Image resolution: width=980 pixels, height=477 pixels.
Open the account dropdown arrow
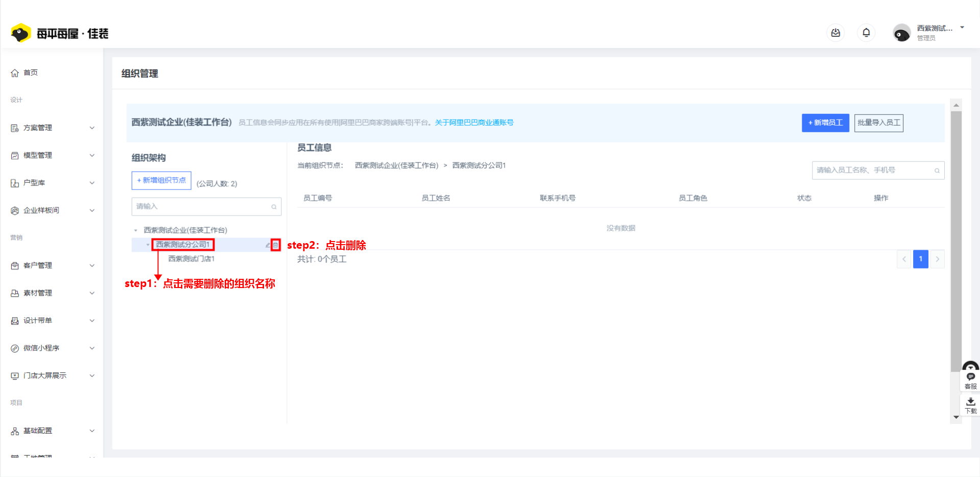962,28
